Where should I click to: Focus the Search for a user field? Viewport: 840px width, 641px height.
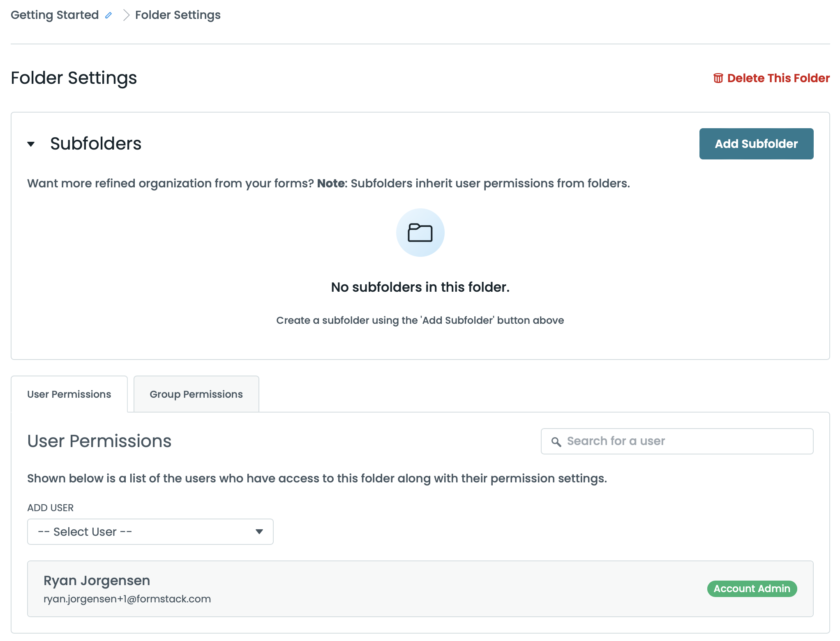coord(682,441)
